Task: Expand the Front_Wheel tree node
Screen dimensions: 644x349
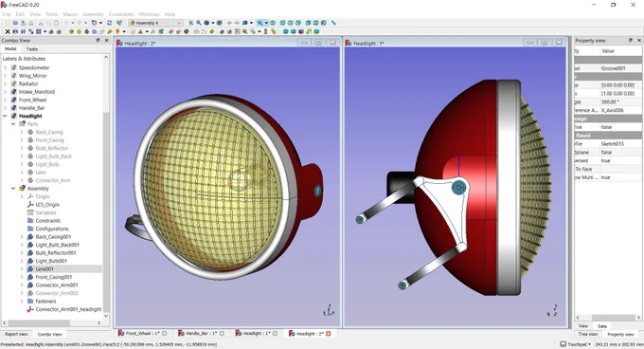Action: (x=6, y=100)
